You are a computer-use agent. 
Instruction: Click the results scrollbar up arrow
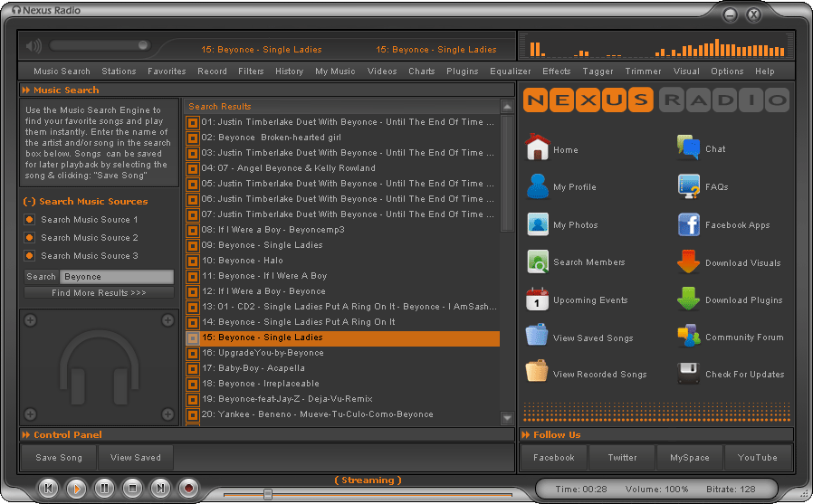tap(507, 107)
